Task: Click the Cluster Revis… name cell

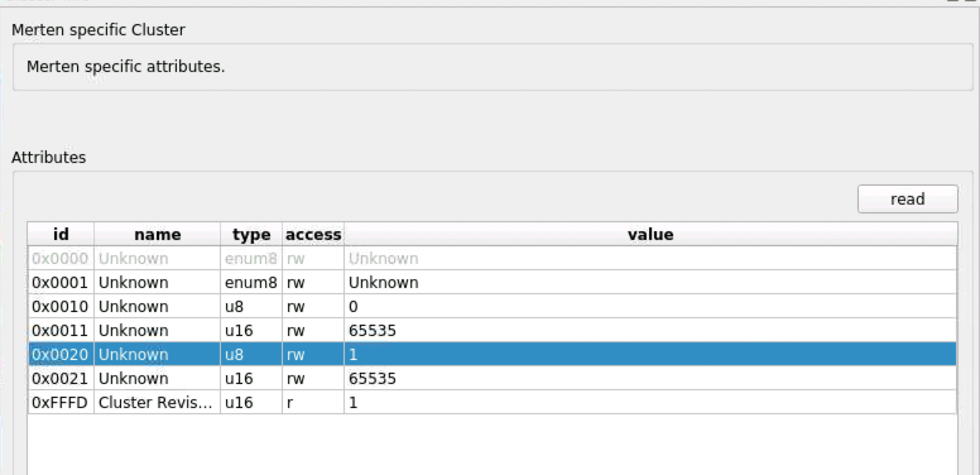Action: point(157,402)
